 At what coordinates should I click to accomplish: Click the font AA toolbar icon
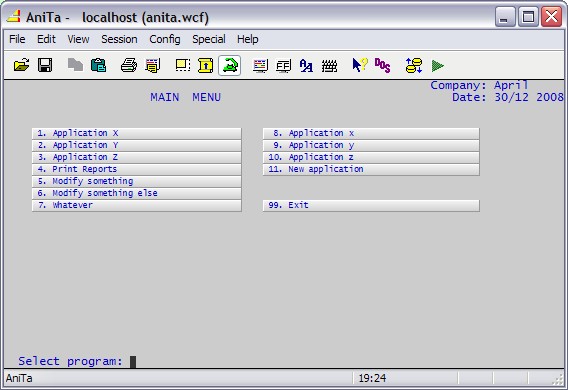click(306, 66)
